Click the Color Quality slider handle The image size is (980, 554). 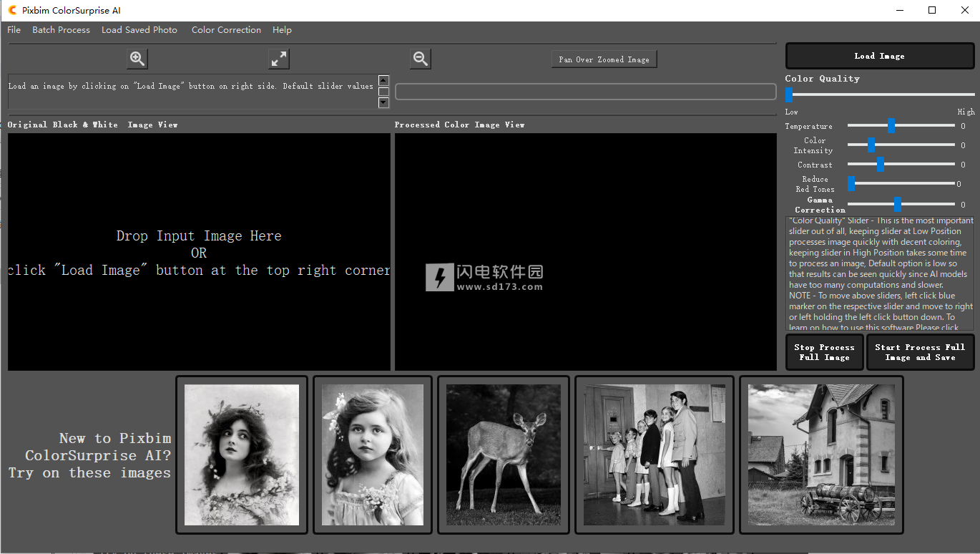[789, 94]
